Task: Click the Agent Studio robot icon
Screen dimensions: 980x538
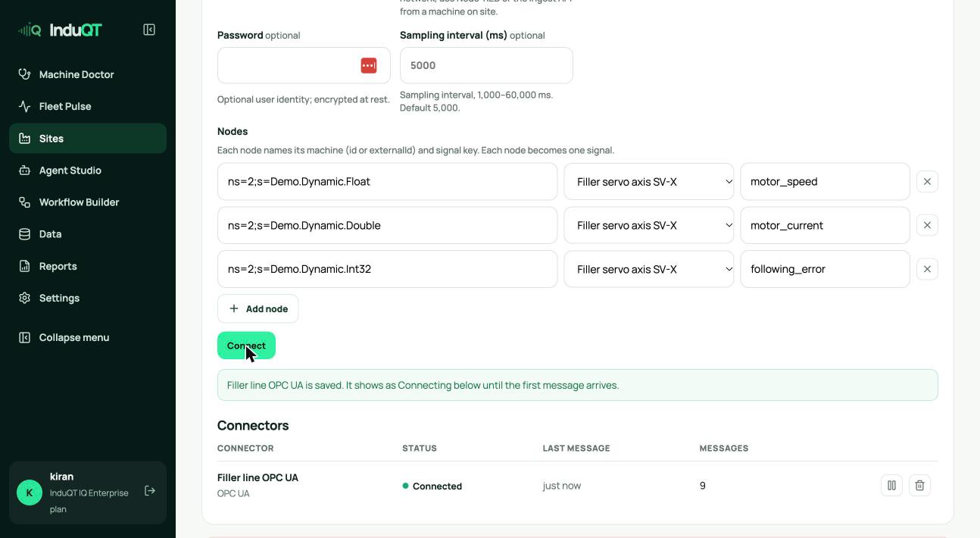Action: pyautogui.click(x=25, y=170)
